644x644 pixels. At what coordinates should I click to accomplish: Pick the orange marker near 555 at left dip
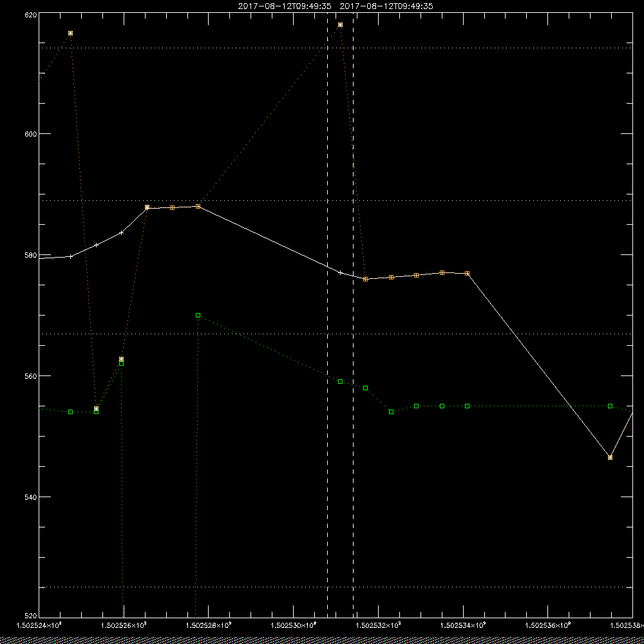(96, 409)
